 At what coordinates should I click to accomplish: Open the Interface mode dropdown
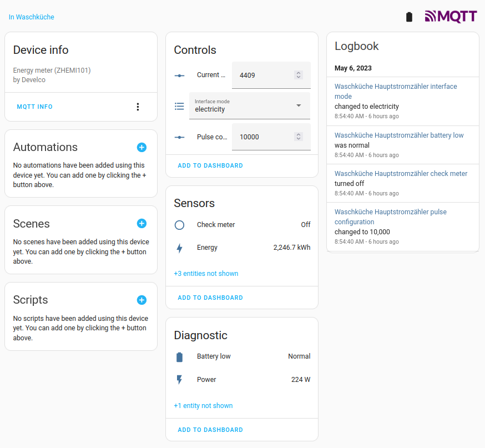click(x=299, y=105)
